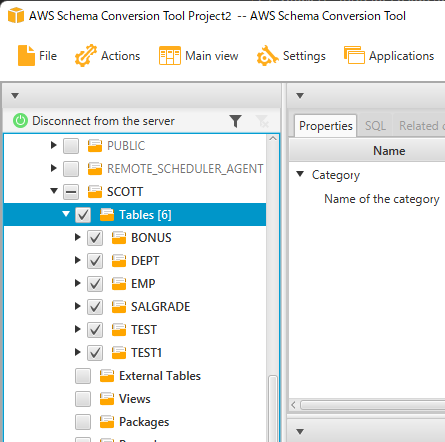Click the clear filter icon
The height and width of the screenshot is (442, 445).
click(x=262, y=121)
